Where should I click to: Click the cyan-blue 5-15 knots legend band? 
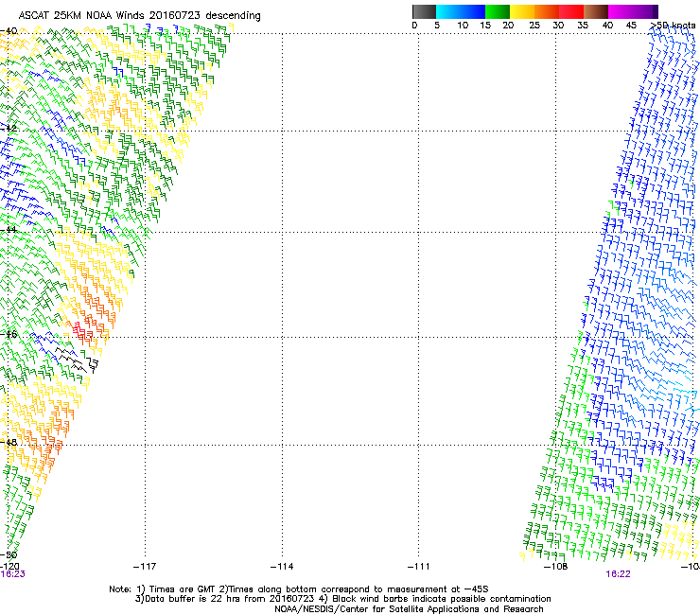[461, 11]
